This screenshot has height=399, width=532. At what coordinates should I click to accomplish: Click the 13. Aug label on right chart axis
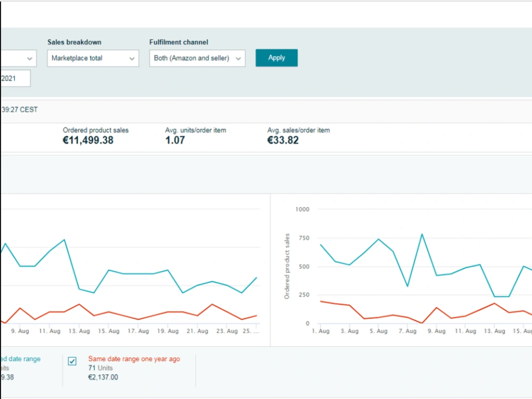coord(494,331)
